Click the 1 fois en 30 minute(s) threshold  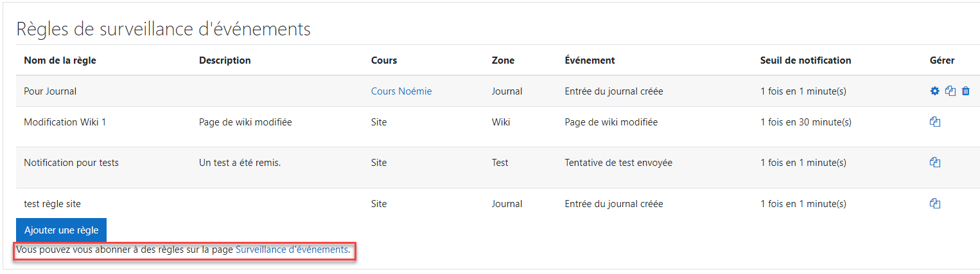tap(806, 122)
